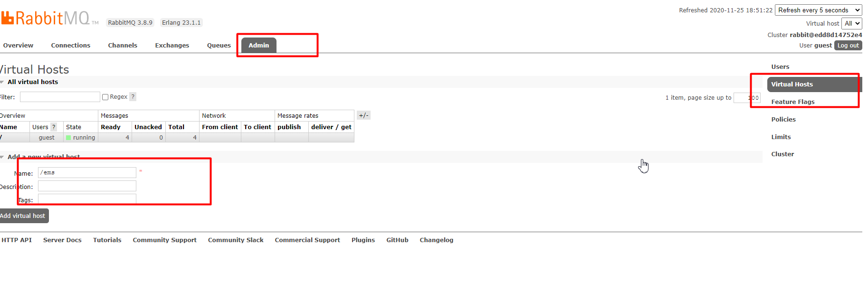Click the Description input field

(x=87, y=186)
